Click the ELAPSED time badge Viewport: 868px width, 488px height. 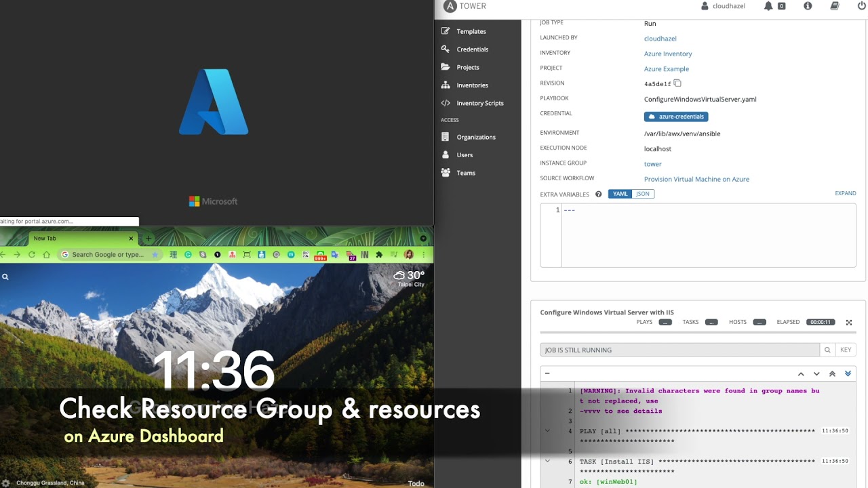point(821,322)
